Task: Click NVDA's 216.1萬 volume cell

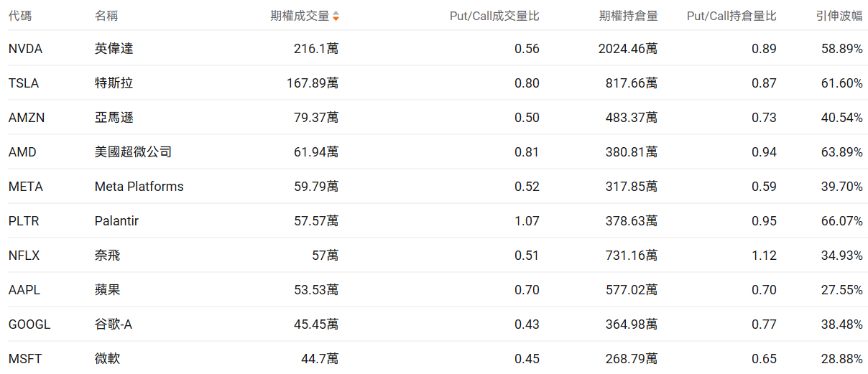Action: [316, 49]
